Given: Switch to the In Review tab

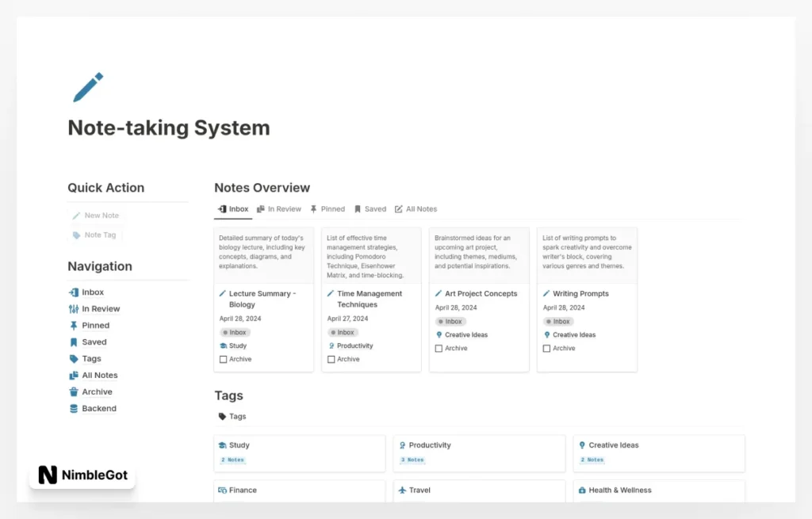Looking at the screenshot, I should coord(279,208).
